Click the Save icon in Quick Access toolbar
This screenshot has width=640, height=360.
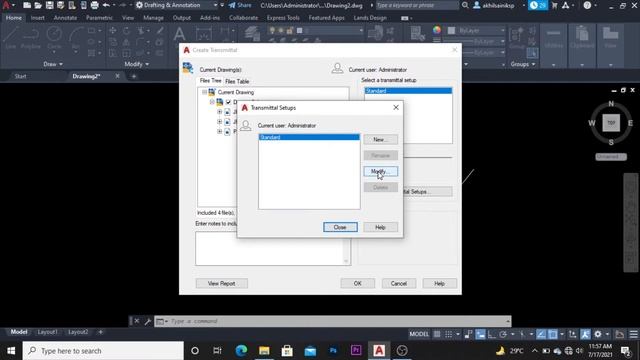pyautogui.click(x=49, y=5)
